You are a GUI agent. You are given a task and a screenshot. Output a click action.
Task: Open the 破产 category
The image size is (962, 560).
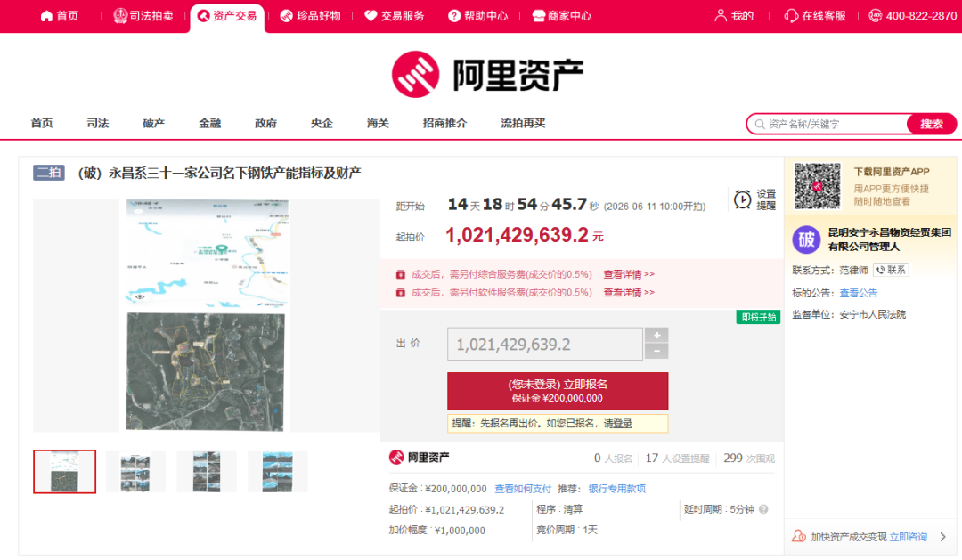[153, 123]
